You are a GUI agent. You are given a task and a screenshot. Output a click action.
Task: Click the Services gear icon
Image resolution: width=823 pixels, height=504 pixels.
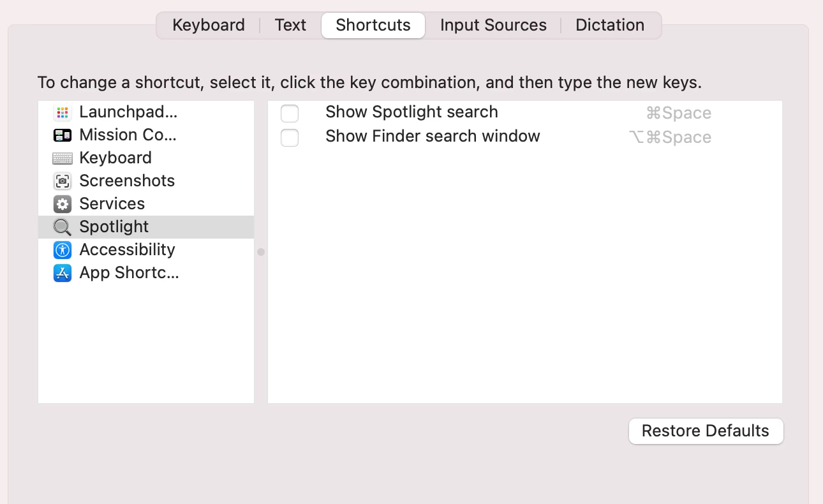(x=62, y=204)
